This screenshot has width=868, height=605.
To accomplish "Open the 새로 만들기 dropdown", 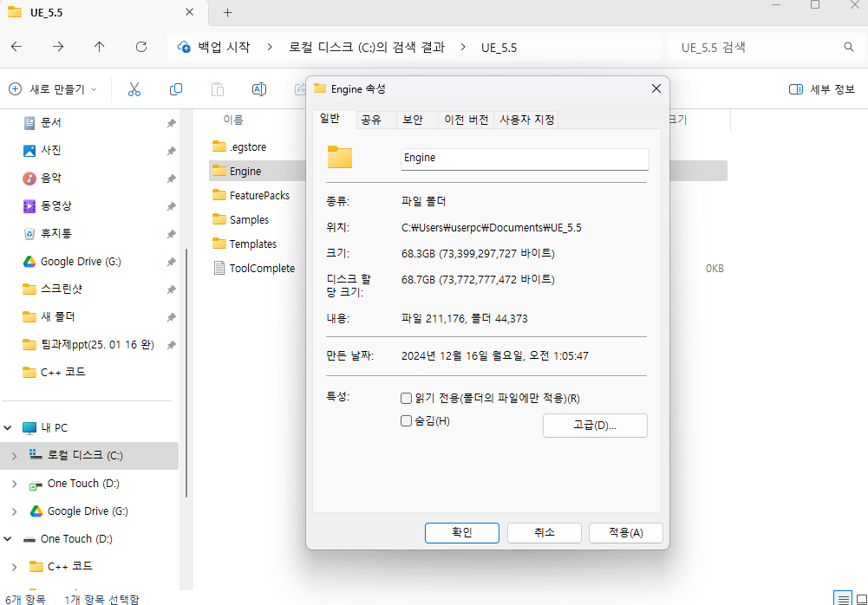I will (53, 89).
